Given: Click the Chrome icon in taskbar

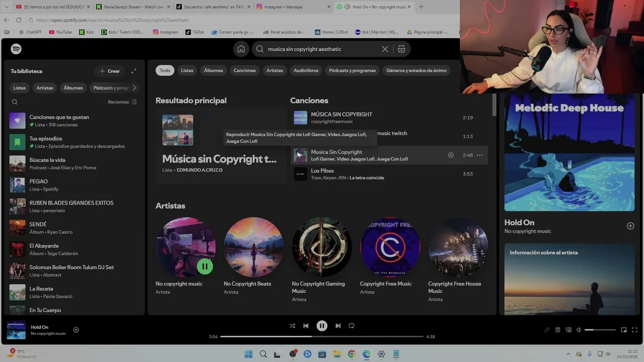Looking at the screenshot, I should tap(352, 354).
